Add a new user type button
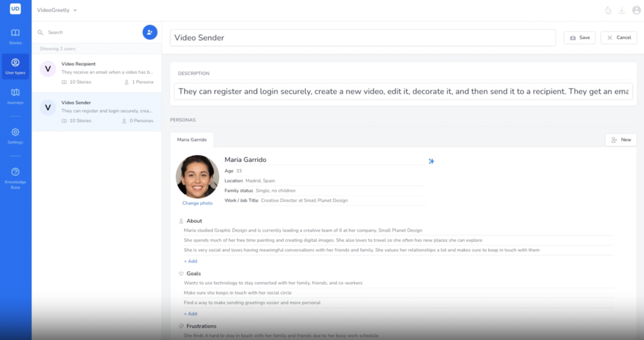Viewport: 644px width, 340px height. pos(150,32)
